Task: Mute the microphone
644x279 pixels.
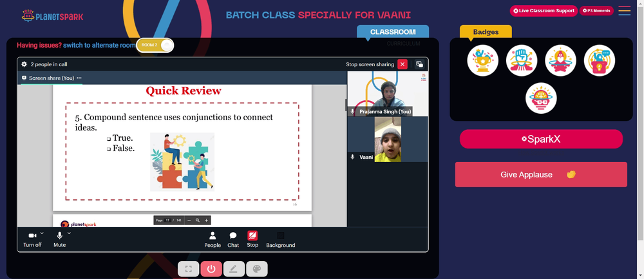Action: click(x=59, y=240)
